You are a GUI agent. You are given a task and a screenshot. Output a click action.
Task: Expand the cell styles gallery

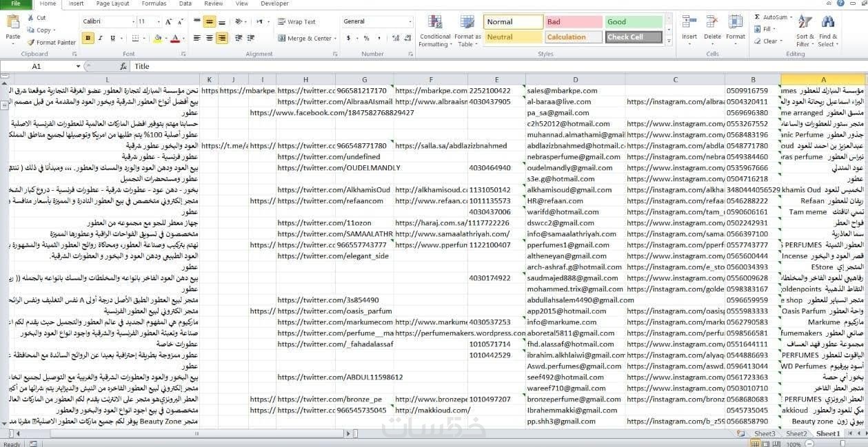pos(669,42)
